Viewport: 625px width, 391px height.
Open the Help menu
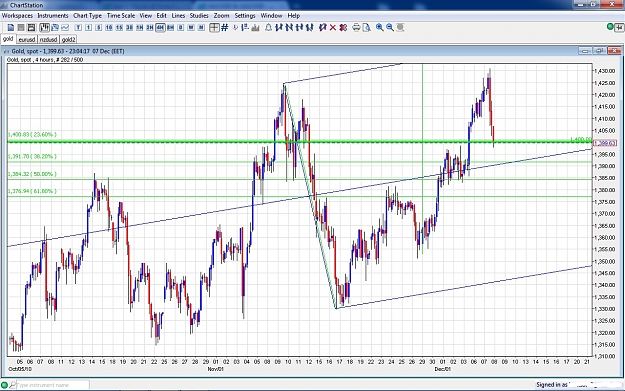pos(293,16)
